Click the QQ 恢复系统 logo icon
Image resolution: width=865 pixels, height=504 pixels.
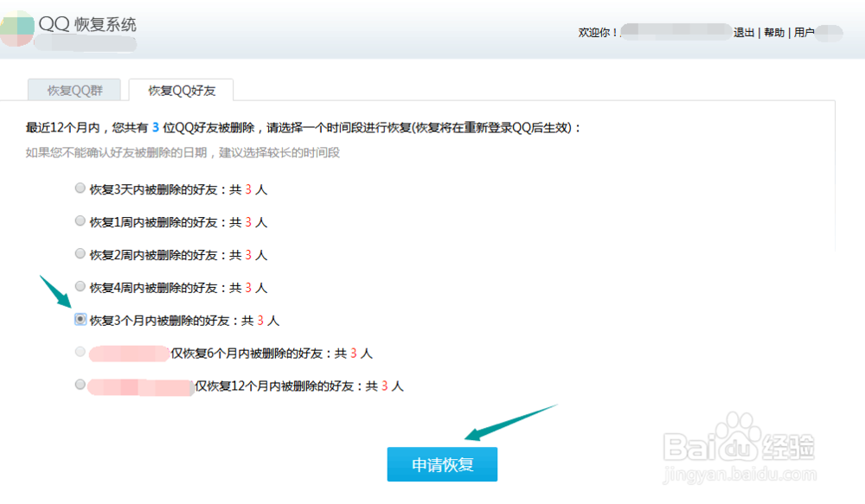point(16,29)
